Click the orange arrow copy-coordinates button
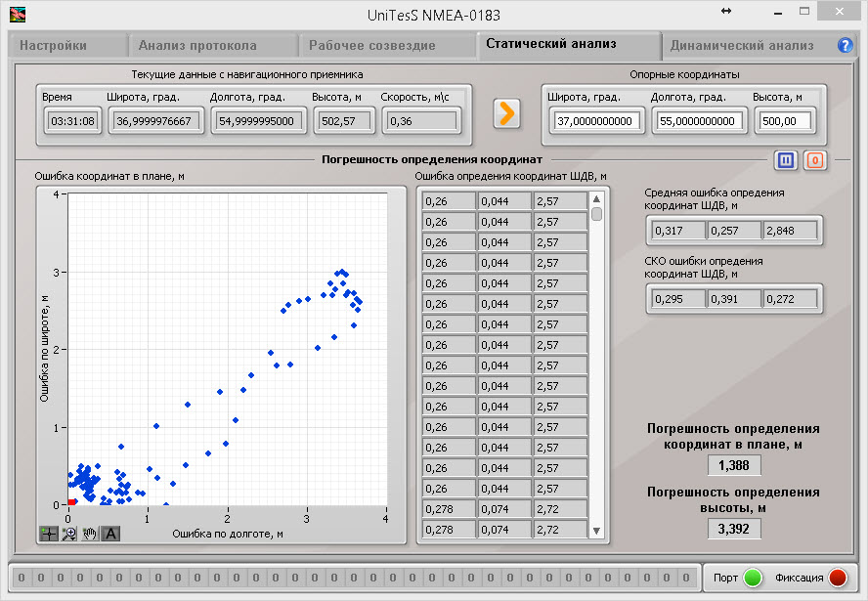The height and width of the screenshot is (601, 868). pos(506,113)
